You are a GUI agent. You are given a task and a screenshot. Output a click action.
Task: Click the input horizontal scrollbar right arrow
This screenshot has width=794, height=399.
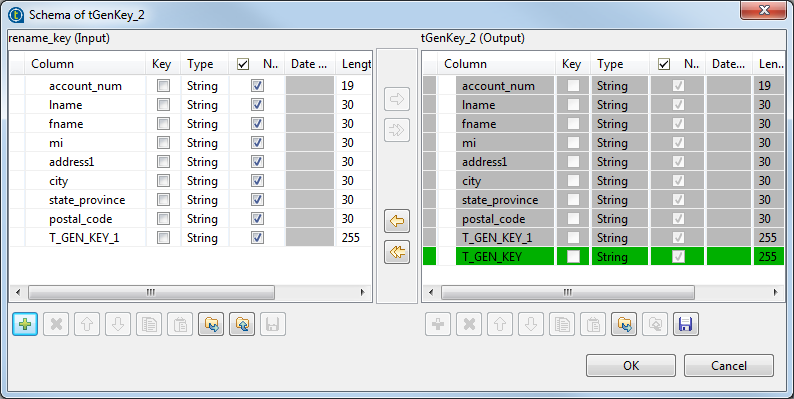coord(363,292)
